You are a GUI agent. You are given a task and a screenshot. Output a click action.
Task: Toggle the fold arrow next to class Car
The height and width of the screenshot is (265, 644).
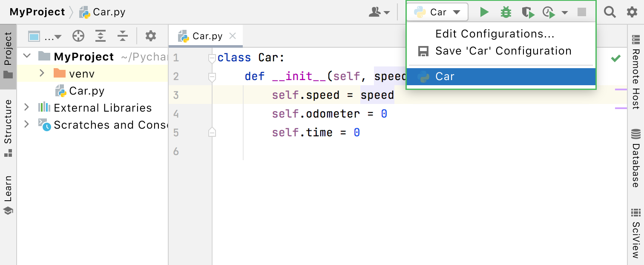[212, 57]
